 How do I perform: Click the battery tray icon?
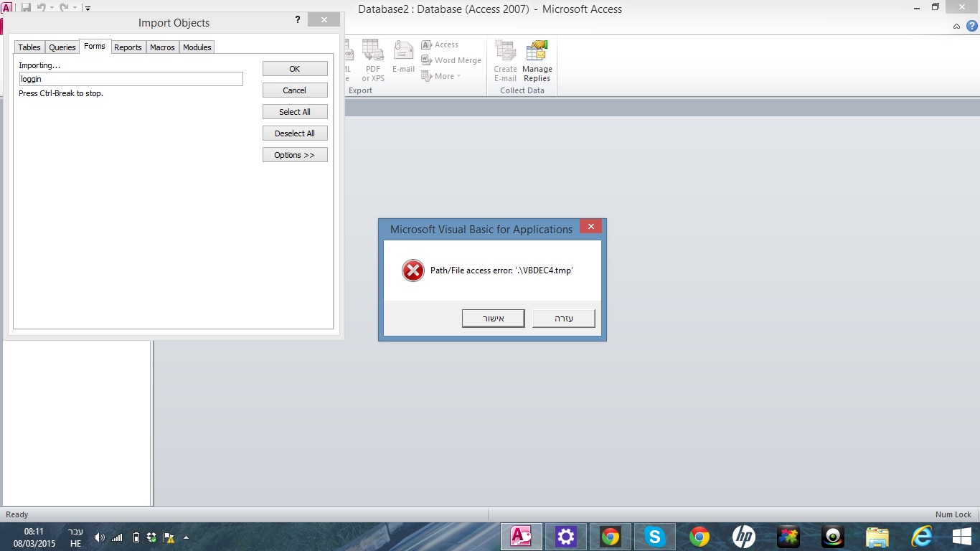pos(136,537)
